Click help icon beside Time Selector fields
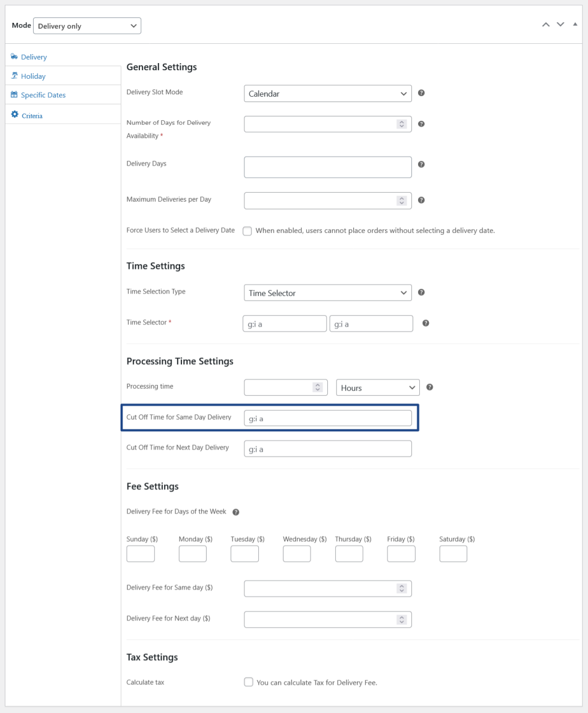 (x=426, y=323)
